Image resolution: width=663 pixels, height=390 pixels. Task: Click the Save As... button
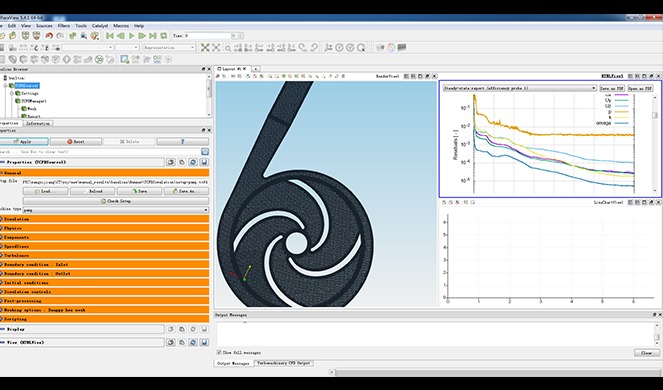tap(186, 191)
